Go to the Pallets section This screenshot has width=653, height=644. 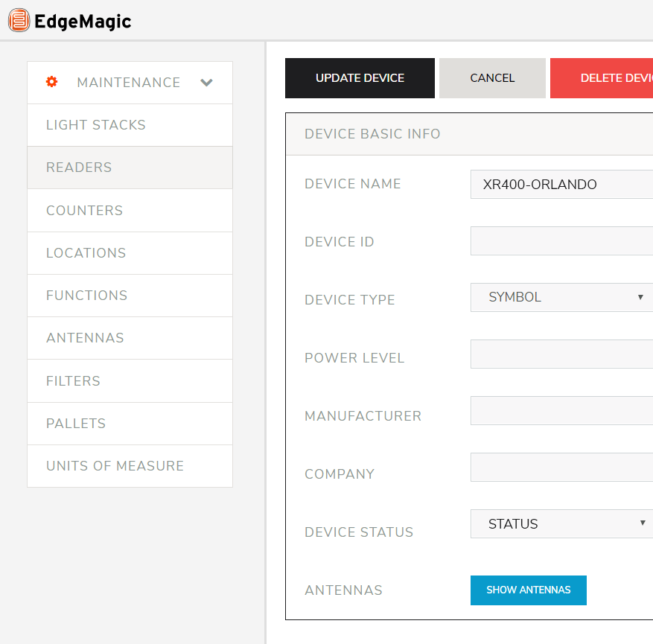(130, 424)
